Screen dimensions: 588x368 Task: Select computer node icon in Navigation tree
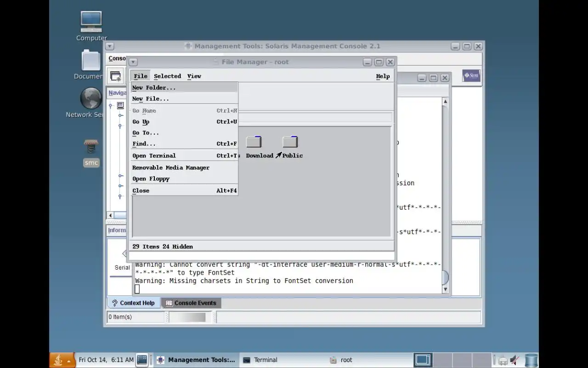tap(120, 105)
